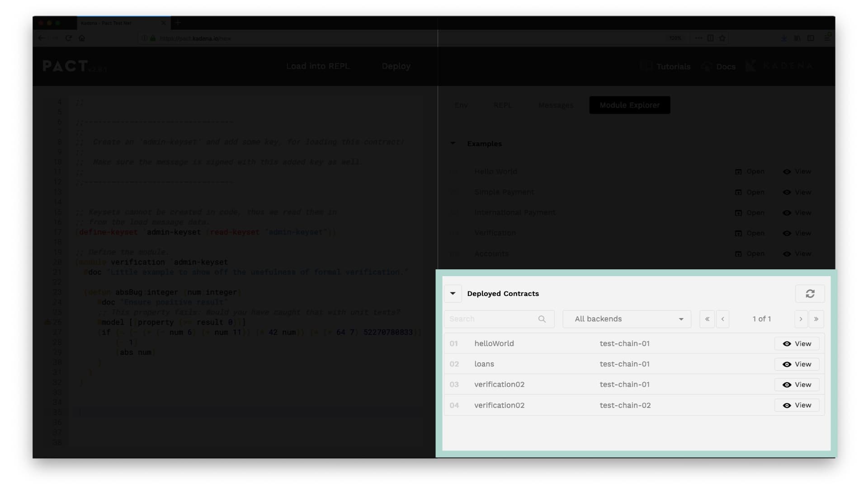View the Simple Payment example

tap(797, 192)
